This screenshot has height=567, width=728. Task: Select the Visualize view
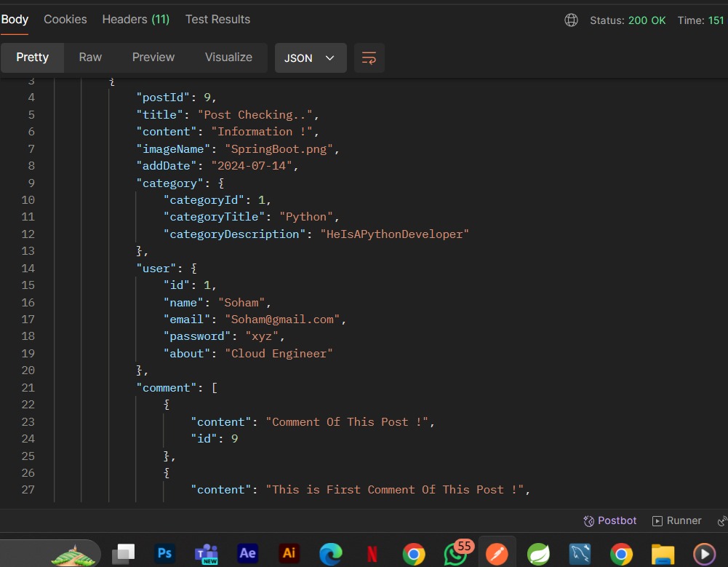[x=228, y=58]
